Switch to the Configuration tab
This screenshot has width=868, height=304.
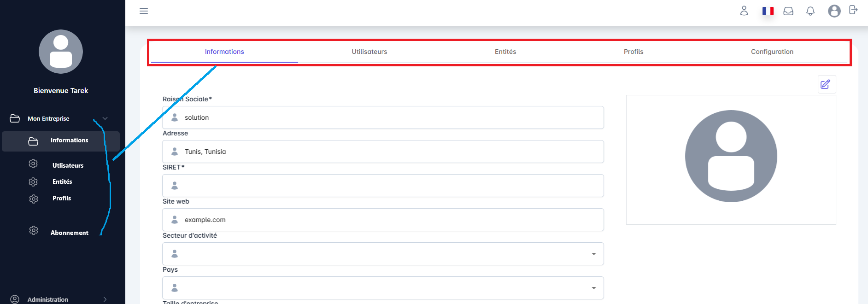coord(772,52)
